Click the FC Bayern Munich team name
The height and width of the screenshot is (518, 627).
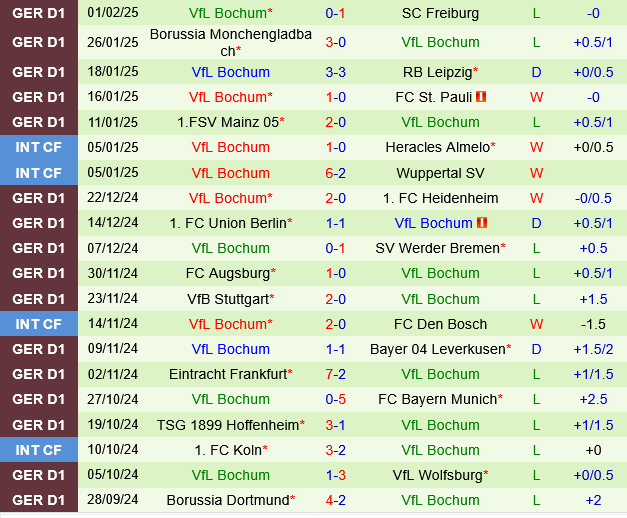[437, 399]
